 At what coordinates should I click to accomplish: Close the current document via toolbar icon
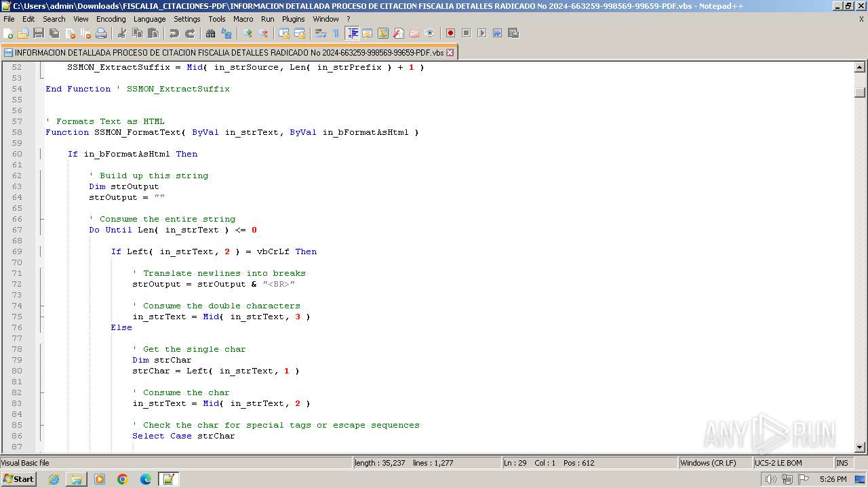pos(70,33)
